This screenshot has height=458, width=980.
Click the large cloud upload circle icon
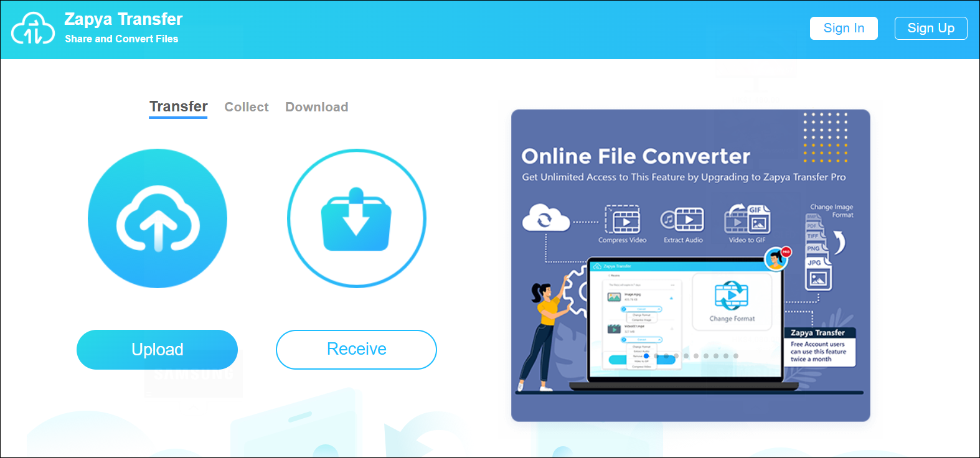pyautogui.click(x=158, y=218)
